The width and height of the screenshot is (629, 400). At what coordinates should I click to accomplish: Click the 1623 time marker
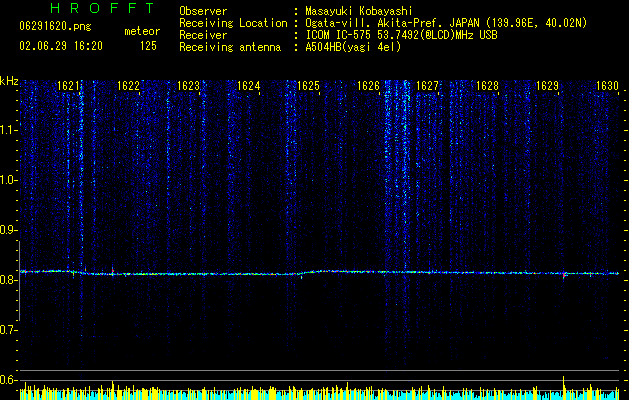188,86
